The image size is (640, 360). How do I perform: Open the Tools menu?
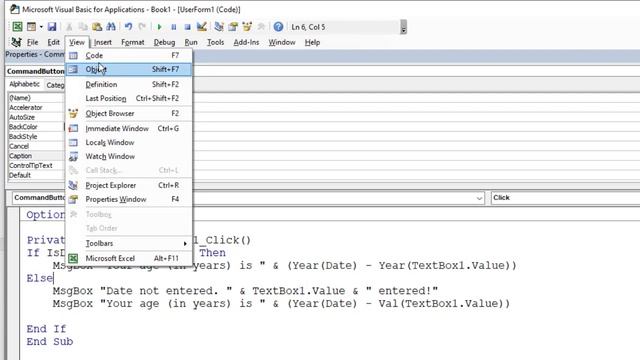click(216, 42)
